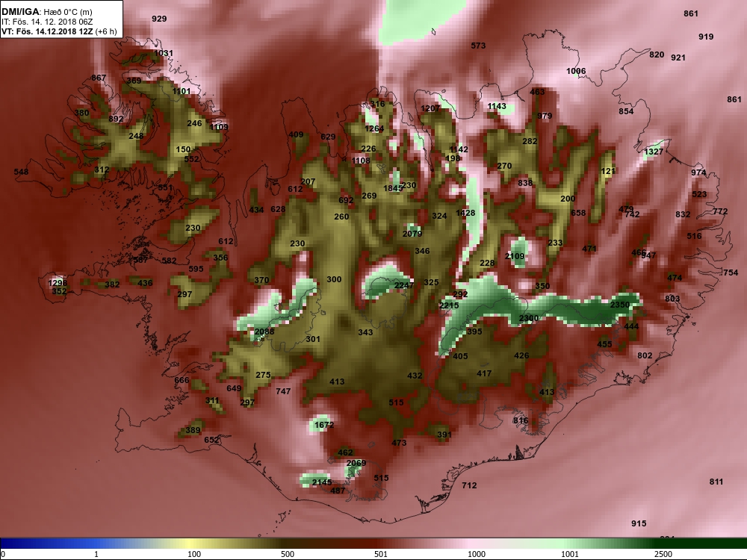Click the point labeled "417"
Image resolution: width=747 pixels, height=560 pixels.
[x=484, y=373]
